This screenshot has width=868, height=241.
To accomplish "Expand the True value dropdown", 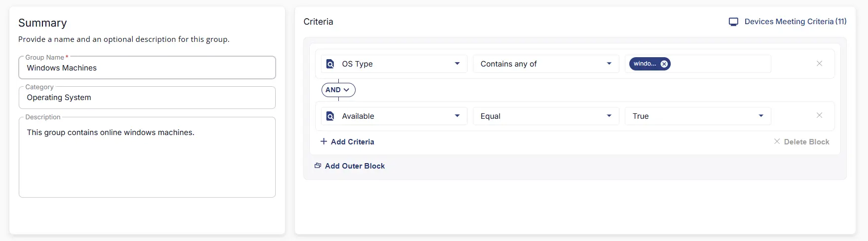I will click(x=760, y=116).
